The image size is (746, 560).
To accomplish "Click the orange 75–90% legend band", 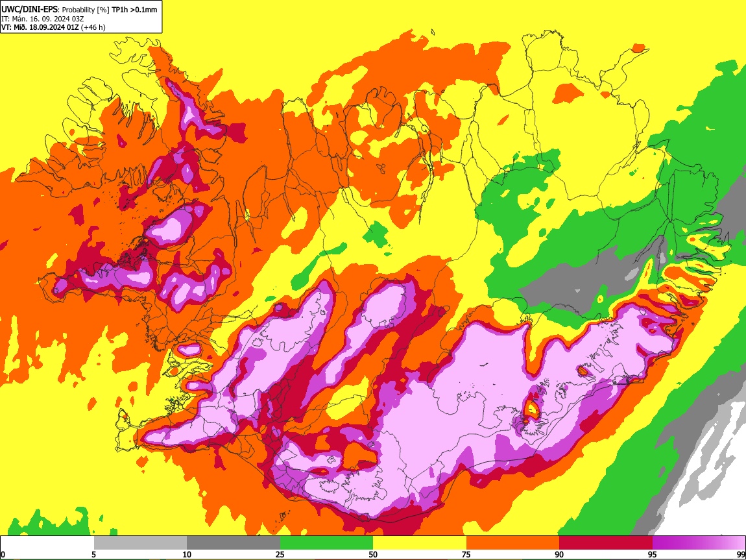I will click(512, 543).
